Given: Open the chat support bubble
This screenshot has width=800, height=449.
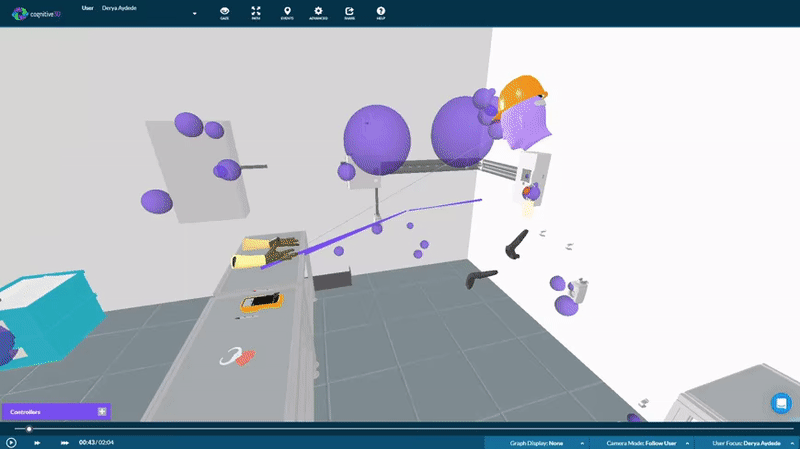Looking at the screenshot, I should pyautogui.click(x=781, y=403).
